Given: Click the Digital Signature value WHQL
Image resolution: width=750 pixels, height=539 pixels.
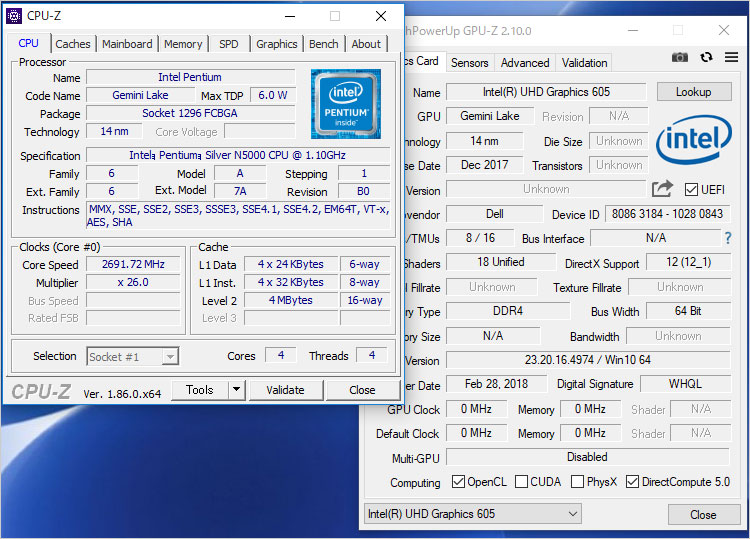Looking at the screenshot, I should 685,384.
